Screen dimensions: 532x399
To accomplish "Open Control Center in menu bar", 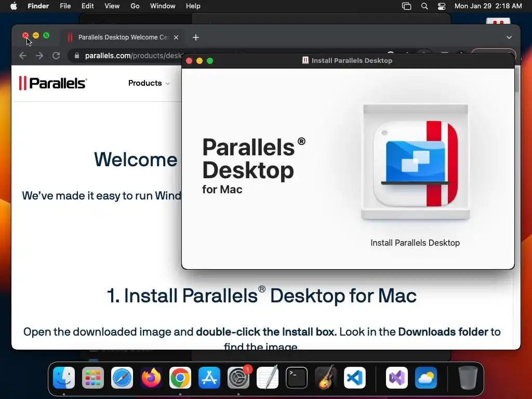I will [442, 6].
